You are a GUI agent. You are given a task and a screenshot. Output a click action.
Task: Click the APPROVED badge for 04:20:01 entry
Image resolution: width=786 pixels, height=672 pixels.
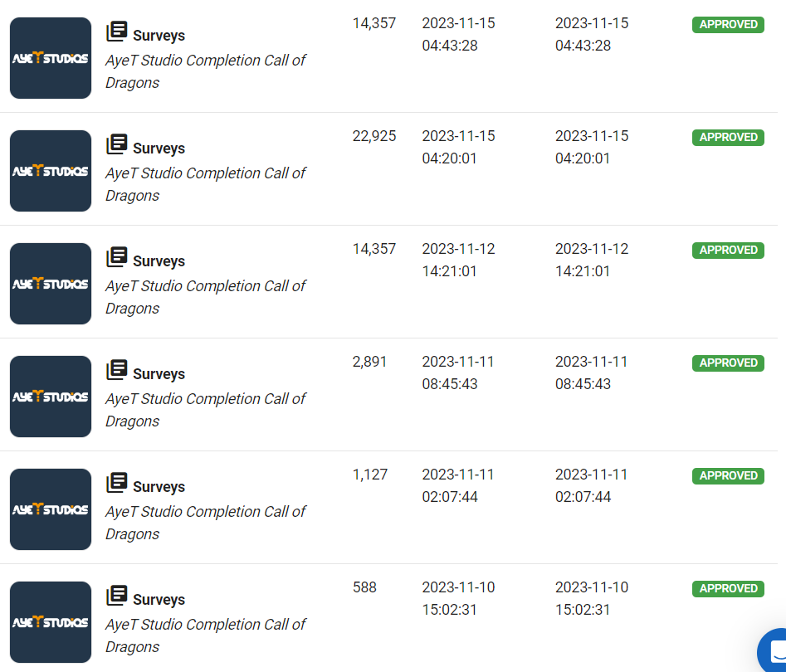(x=728, y=138)
